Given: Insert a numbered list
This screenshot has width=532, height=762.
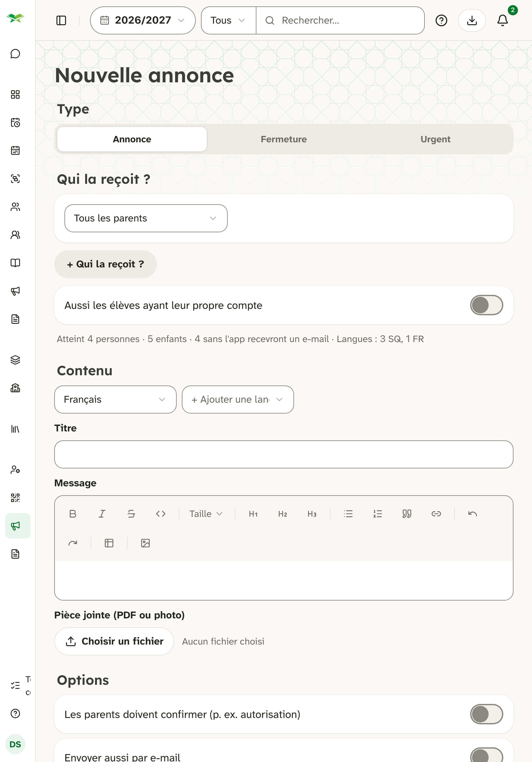Looking at the screenshot, I should coord(377,514).
